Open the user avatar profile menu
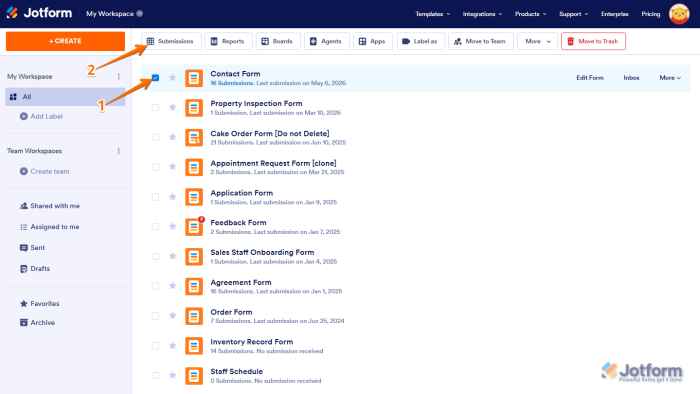The width and height of the screenshot is (700, 394). [x=679, y=14]
